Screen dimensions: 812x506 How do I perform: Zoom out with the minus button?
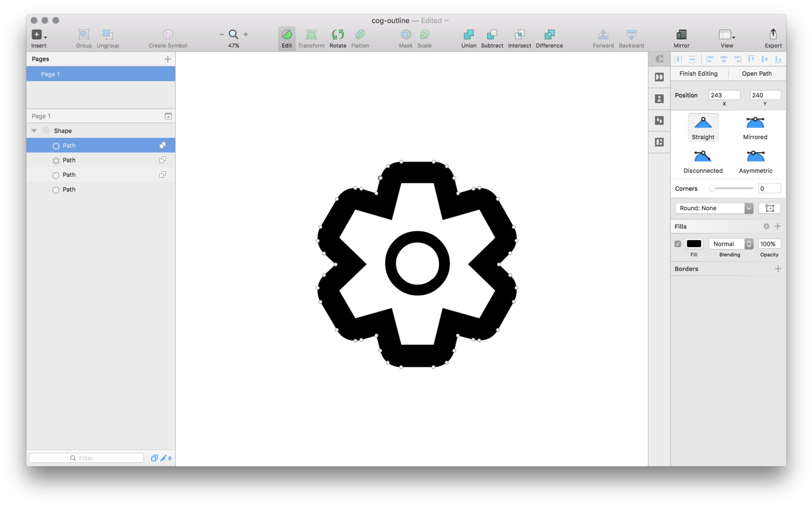point(222,34)
